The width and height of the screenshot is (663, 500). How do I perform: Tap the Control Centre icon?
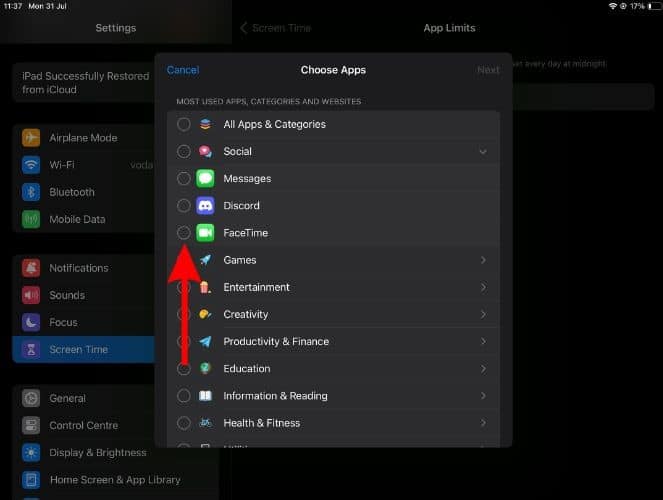click(31, 425)
